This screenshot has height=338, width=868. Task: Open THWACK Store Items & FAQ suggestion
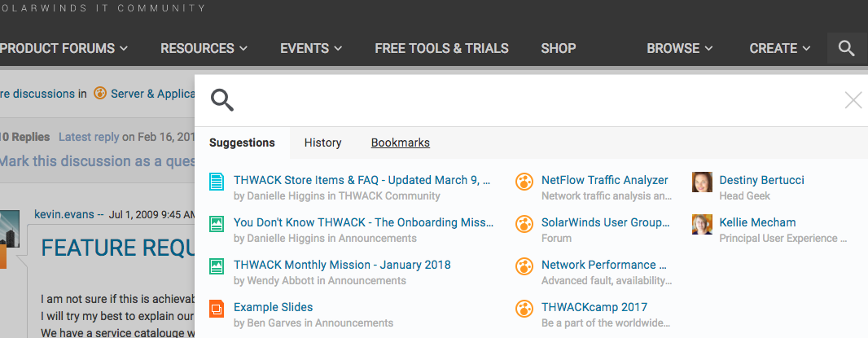(362, 180)
